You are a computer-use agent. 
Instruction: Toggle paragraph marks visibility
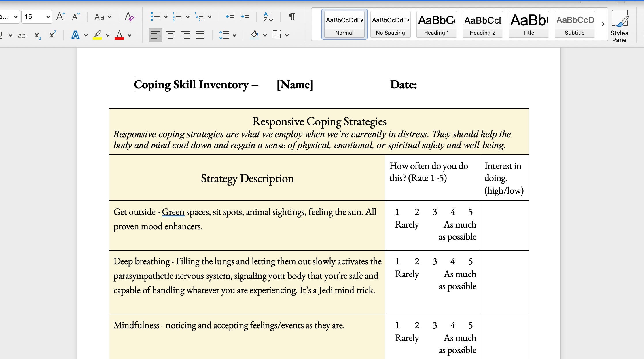[291, 16]
